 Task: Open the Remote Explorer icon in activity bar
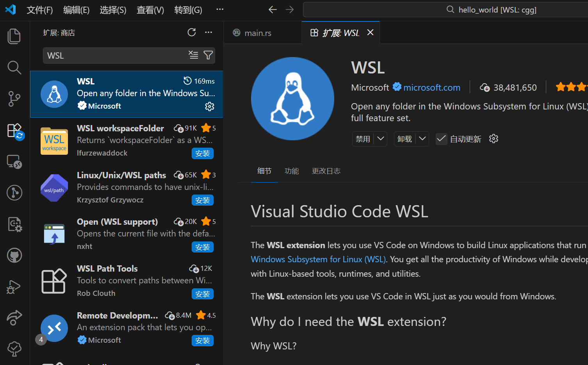pos(14,161)
